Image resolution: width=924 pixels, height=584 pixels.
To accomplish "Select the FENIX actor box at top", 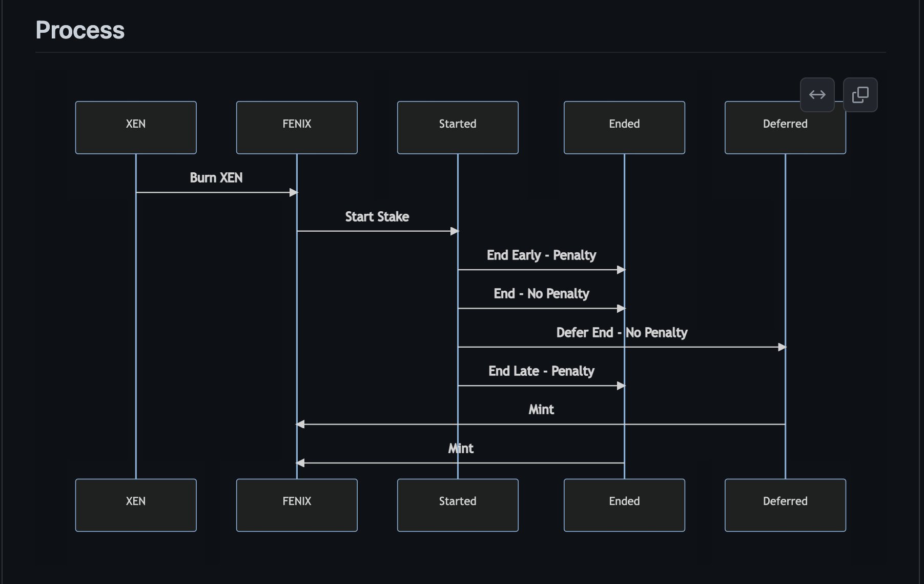I will 296,127.
